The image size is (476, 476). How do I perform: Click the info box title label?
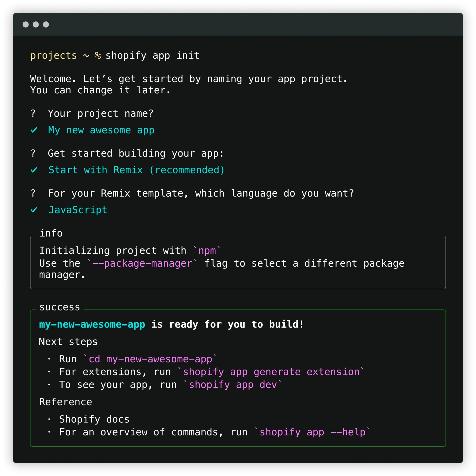[x=51, y=233]
